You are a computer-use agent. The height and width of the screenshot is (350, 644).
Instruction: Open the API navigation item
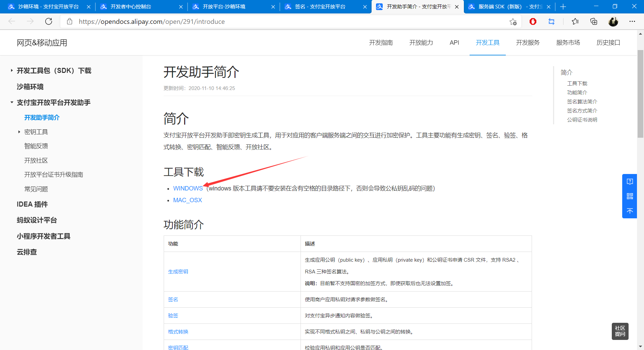click(x=454, y=43)
